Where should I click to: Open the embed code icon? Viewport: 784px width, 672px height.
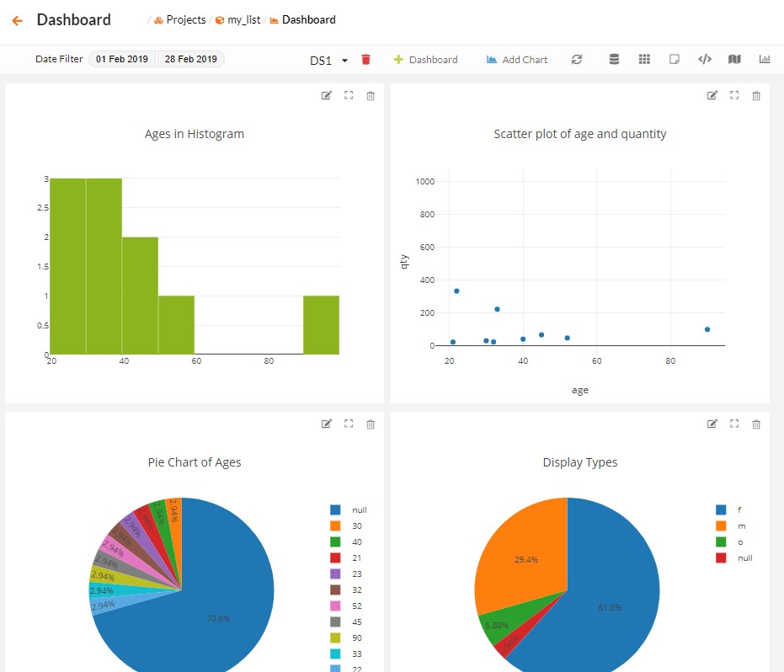tap(705, 59)
